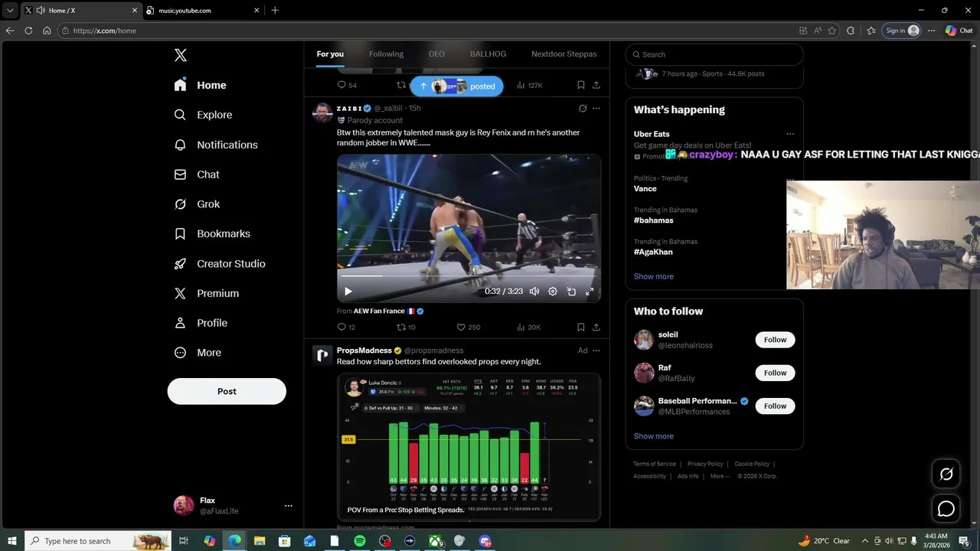The width and height of the screenshot is (980, 551).
Task: Switch to the DEO tab
Action: point(436,54)
